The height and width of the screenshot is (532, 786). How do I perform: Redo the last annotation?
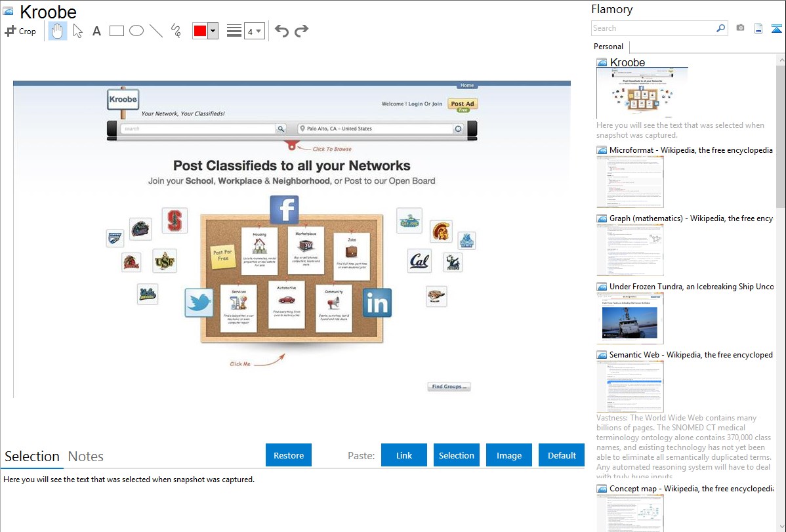coord(301,31)
